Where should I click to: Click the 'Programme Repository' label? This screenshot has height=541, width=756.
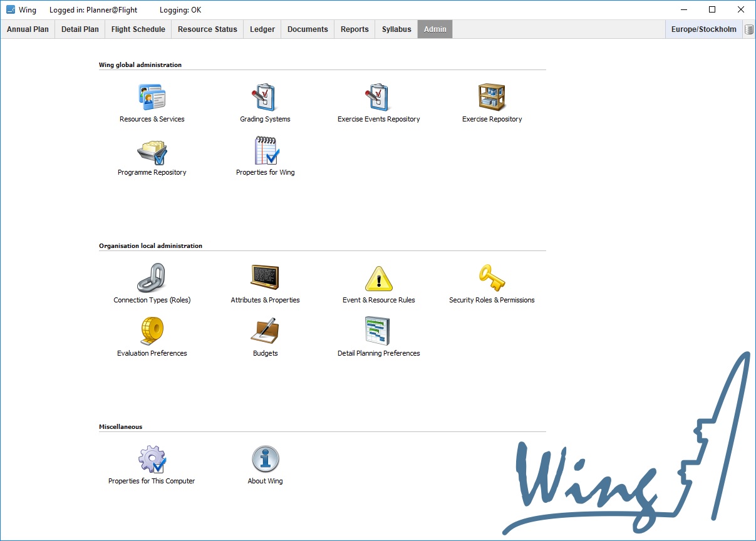tap(152, 172)
